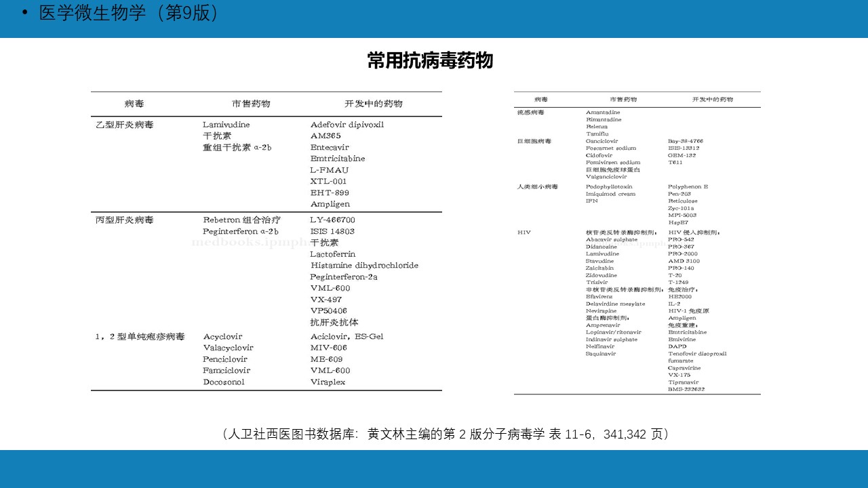Click the 'Docosonol' entry
Viewport: 868px width, 488px height.
224,382
